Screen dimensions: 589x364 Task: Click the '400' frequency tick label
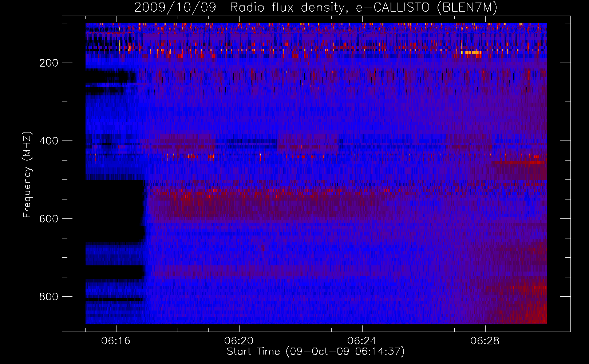(x=49, y=141)
